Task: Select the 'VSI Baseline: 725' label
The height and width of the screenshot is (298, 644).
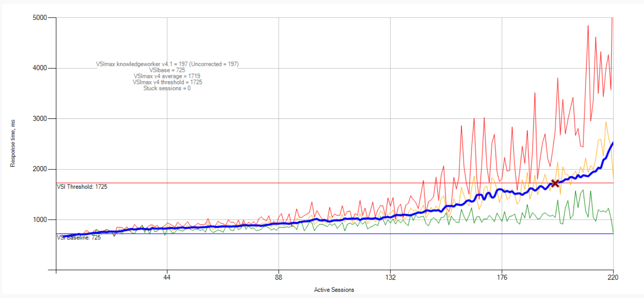Action: [x=78, y=237]
